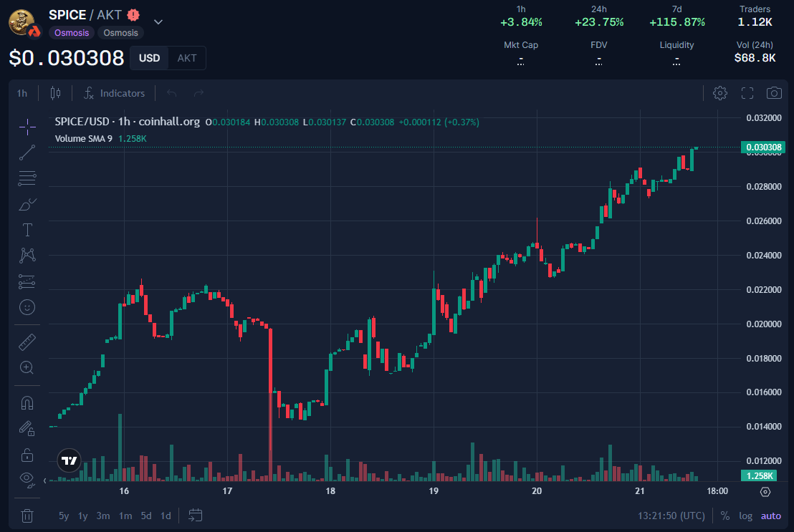Select the text annotation tool
The width and height of the screenshot is (794, 532).
27,230
